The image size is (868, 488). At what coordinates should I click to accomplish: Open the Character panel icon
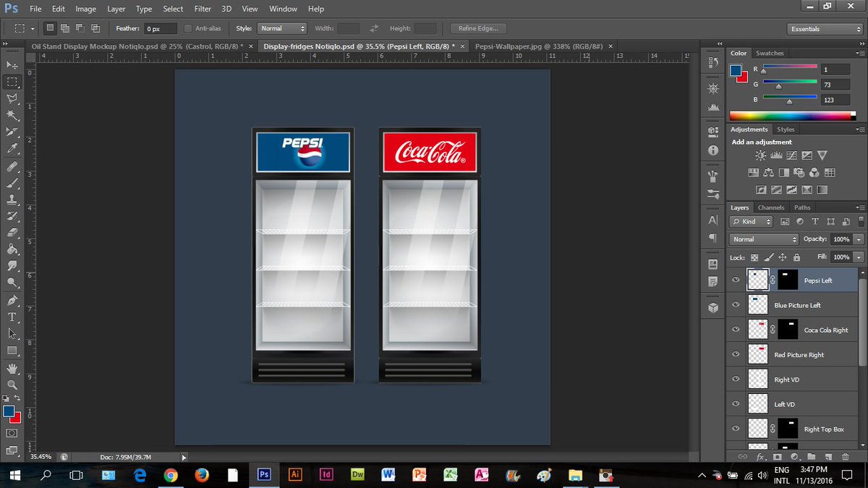click(x=713, y=220)
